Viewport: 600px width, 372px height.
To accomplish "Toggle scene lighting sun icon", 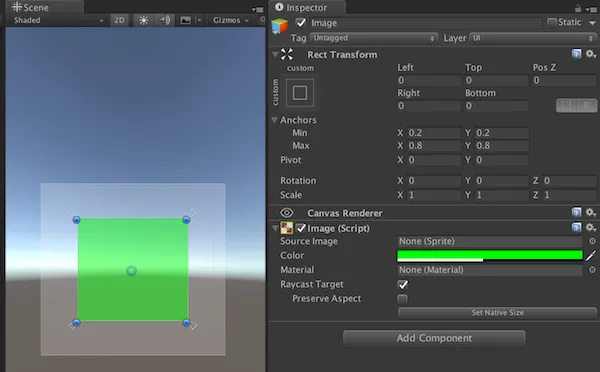I will pyautogui.click(x=143, y=20).
